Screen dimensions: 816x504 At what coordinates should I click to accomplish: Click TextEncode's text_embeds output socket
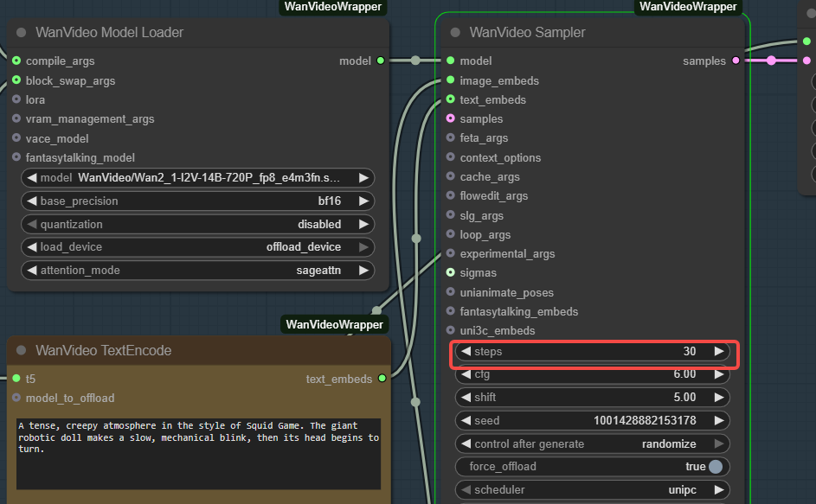click(382, 378)
